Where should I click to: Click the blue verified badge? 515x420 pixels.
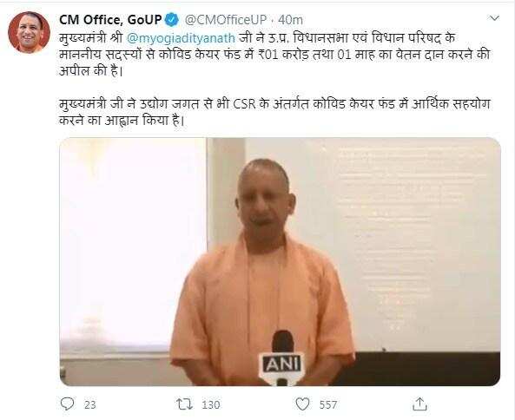pyautogui.click(x=171, y=20)
